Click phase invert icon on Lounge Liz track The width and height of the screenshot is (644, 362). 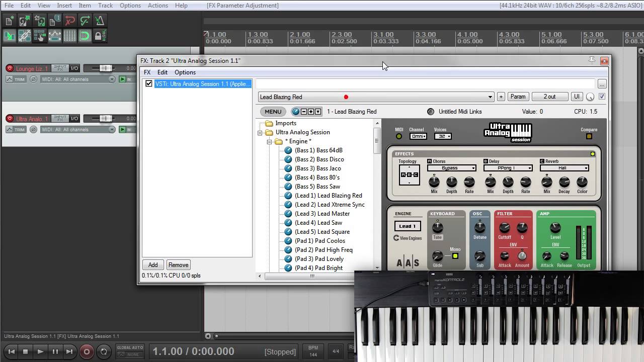click(x=33, y=79)
